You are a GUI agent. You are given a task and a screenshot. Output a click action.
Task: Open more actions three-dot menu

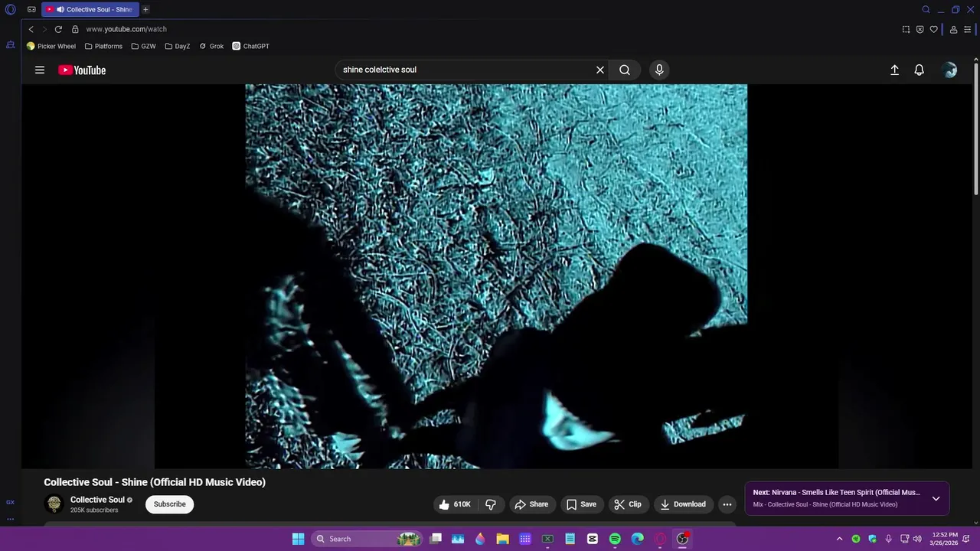coord(727,504)
